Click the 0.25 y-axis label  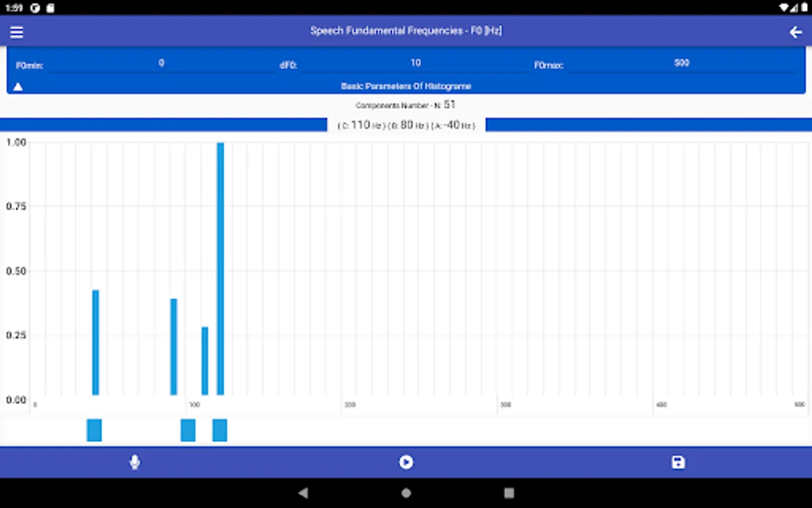(16, 335)
